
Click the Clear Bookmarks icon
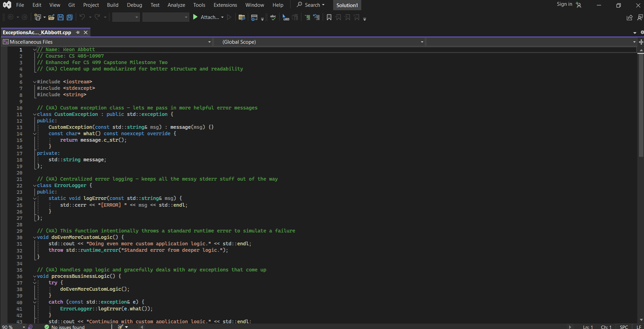point(357,17)
